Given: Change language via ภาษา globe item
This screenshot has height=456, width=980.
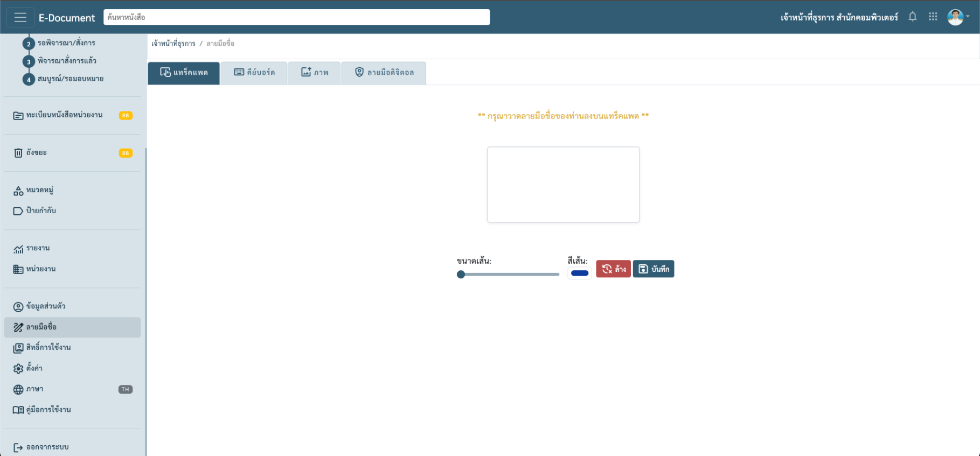Looking at the screenshot, I should coord(34,389).
